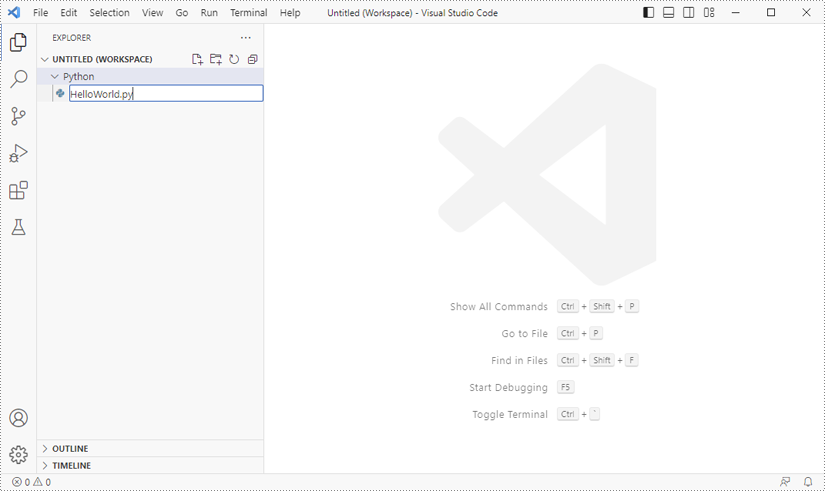Click the F5 key hint
The image size is (825, 491).
[x=566, y=387]
